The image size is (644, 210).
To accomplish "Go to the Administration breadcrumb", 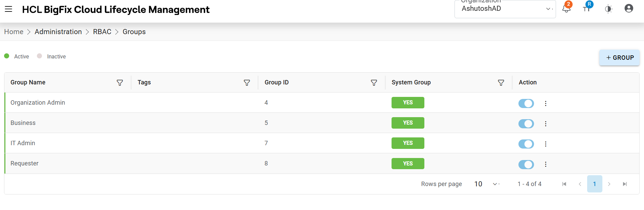I will click(58, 32).
